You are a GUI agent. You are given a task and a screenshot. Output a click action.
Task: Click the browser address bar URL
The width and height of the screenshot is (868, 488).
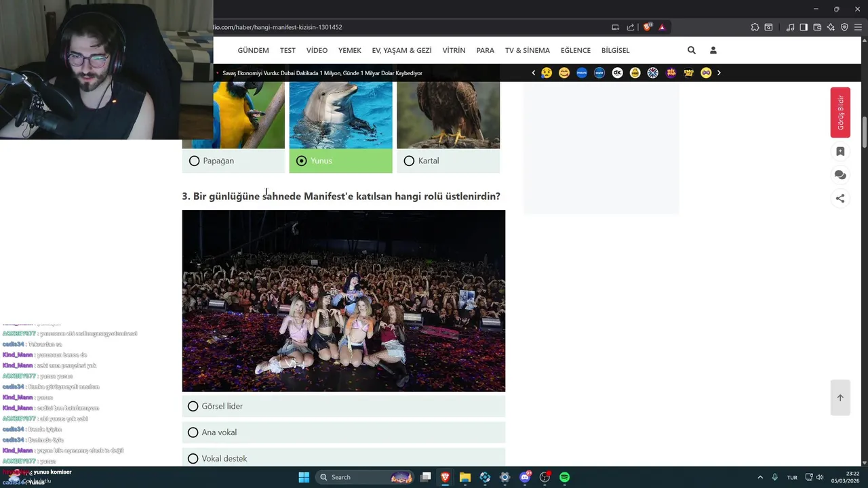(x=278, y=27)
